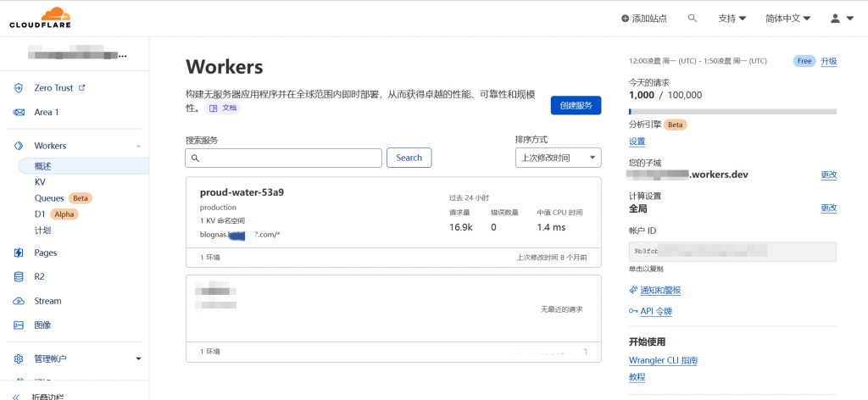Click 更改 next to 全局 compute setting

829,208
